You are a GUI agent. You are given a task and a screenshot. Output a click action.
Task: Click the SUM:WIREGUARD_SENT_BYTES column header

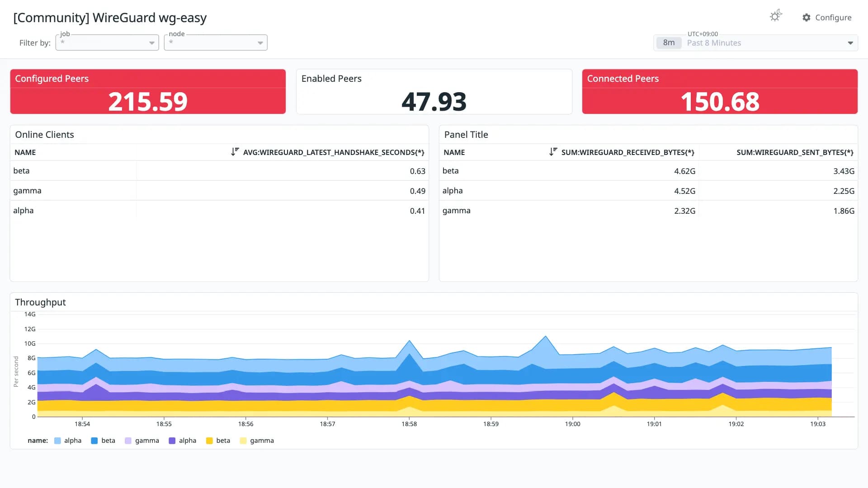pos(795,152)
